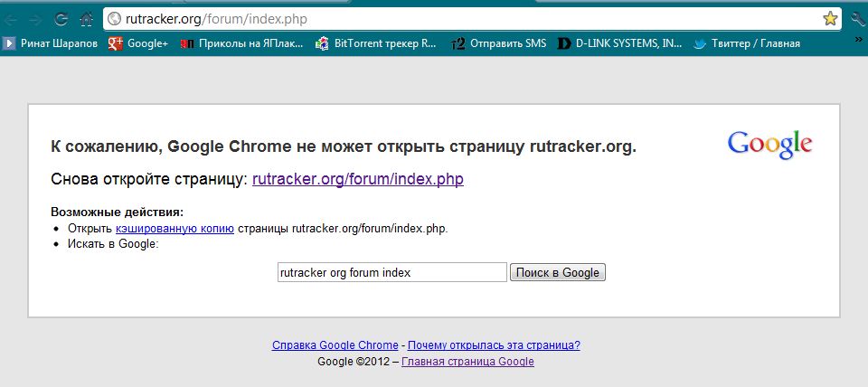Open the Ринат Шарапов bookmark
Viewport: 868px width, 387px height.
click(51, 43)
